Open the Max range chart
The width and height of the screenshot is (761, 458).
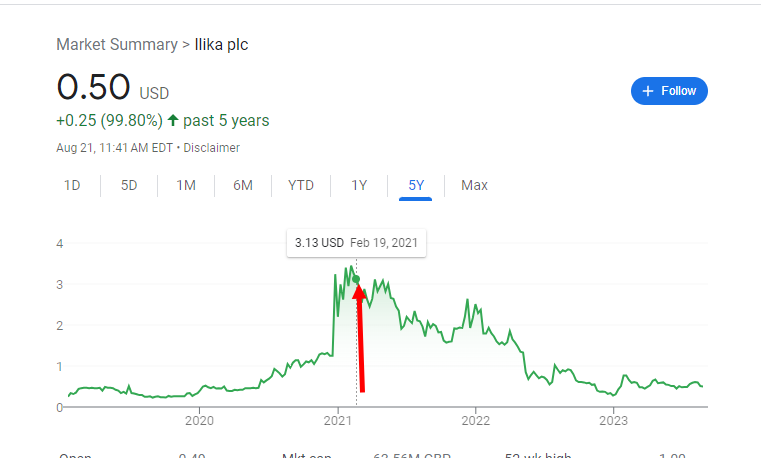tap(474, 185)
